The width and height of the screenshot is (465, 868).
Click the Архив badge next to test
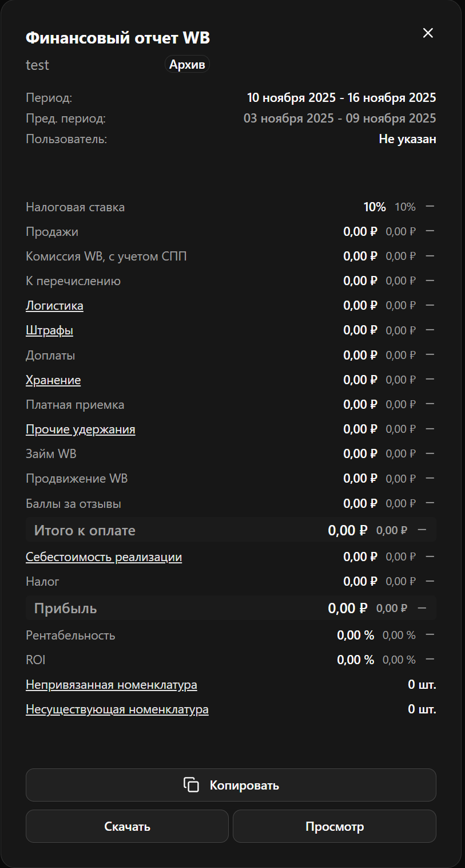(x=187, y=64)
